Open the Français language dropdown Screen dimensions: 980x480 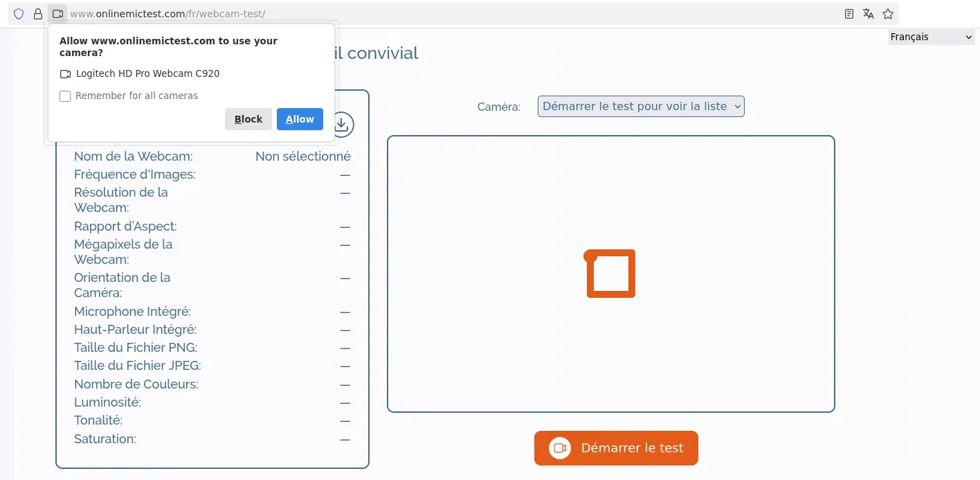[x=932, y=37]
